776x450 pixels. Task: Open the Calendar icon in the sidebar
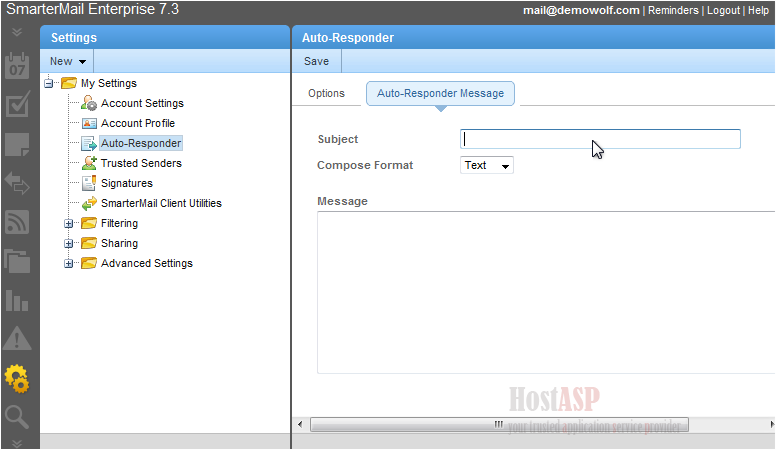(17, 66)
